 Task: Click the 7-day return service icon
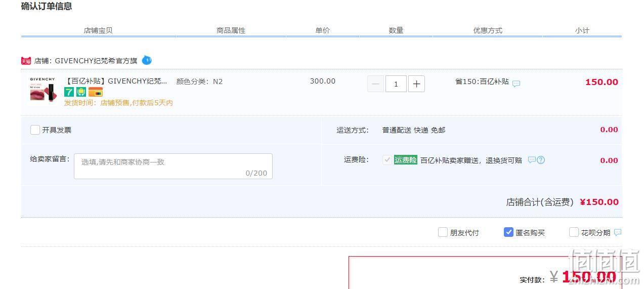(69, 92)
